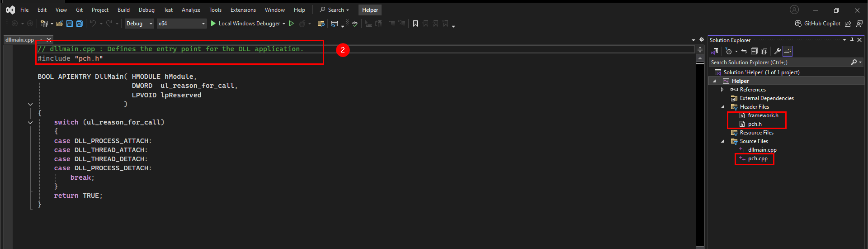The image size is (868, 249).
Task: Open the Analyze menu
Action: coord(191,10)
